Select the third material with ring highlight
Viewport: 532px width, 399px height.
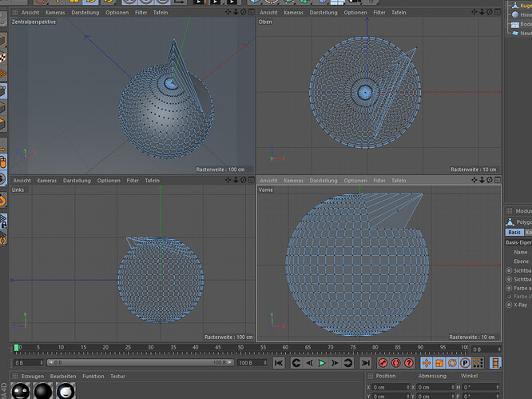pos(66,391)
